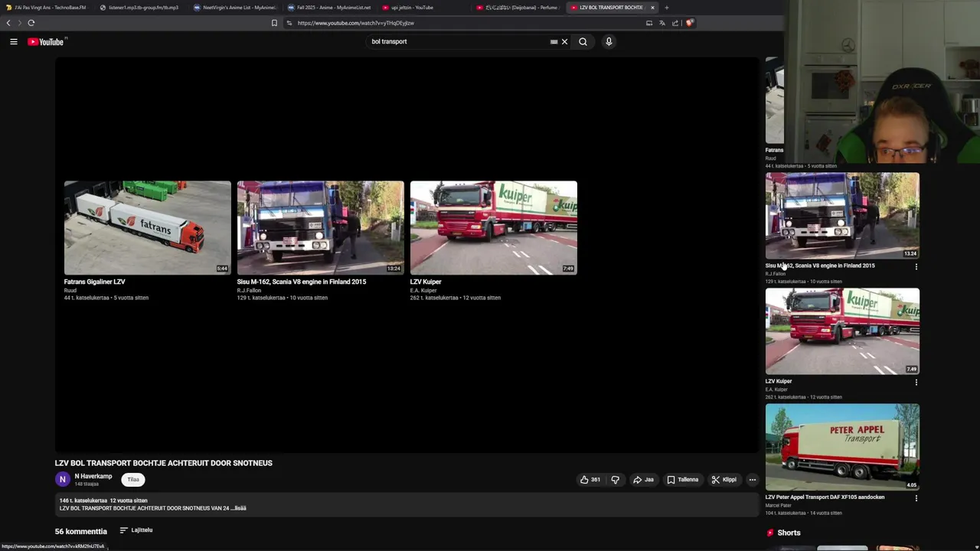Viewport: 980px width, 551px height.
Task: Click 146 t. katselukertaa view count text
Action: [x=83, y=500]
